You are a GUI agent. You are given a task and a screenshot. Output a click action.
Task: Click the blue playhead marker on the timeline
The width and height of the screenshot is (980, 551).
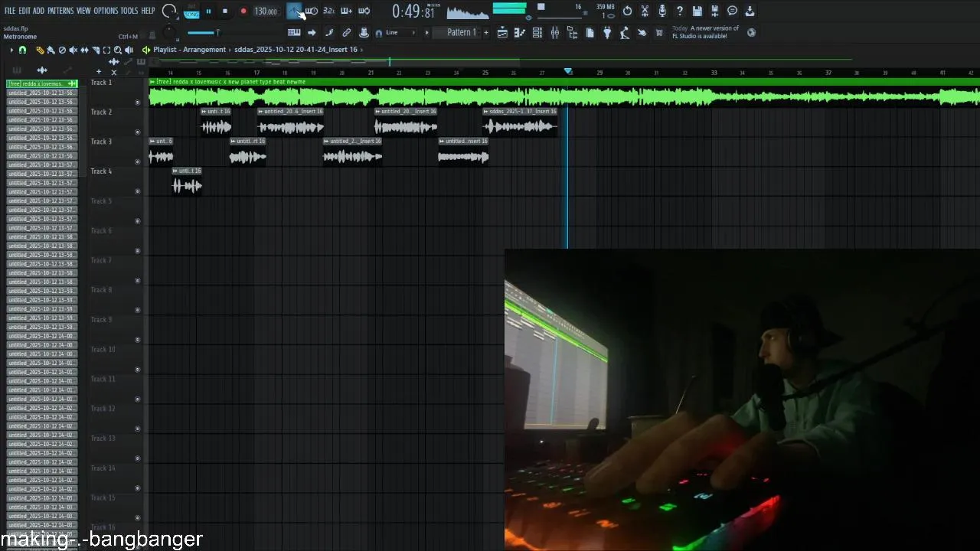[568, 71]
